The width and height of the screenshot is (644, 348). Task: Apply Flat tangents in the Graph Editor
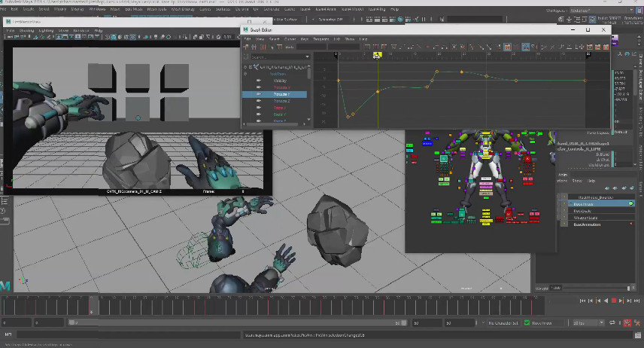pyautogui.click(x=428, y=47)
